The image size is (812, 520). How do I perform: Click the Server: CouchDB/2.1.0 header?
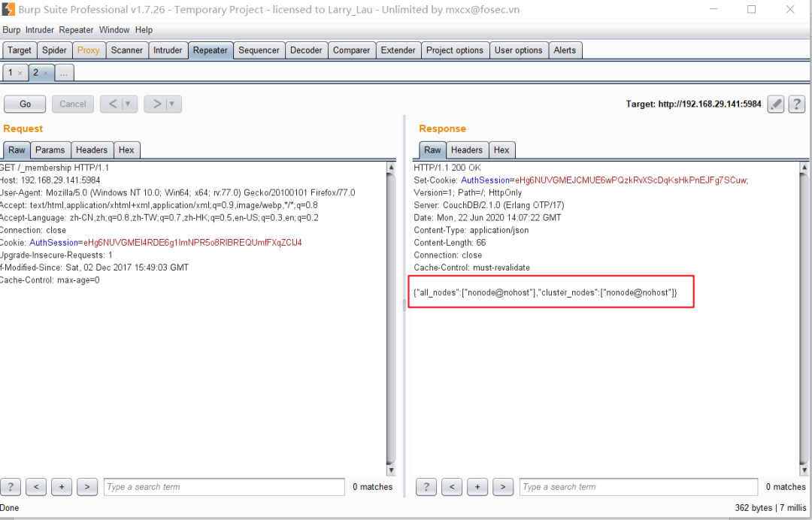coord(489,205)
